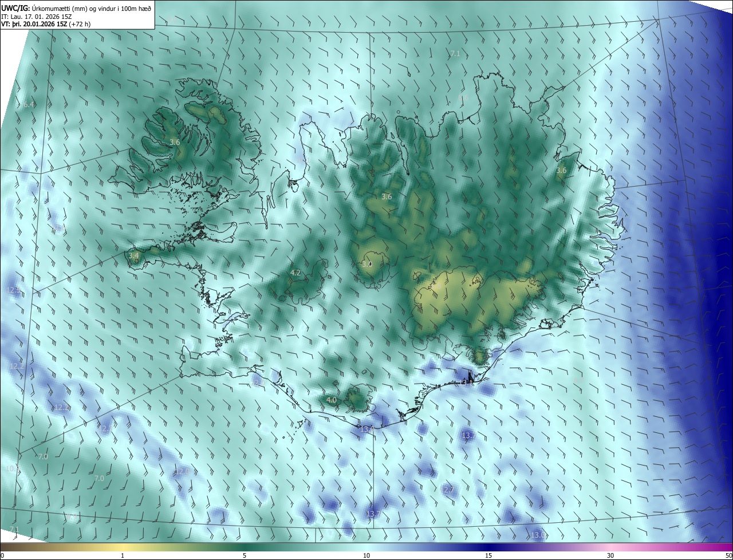Click the title line "UWC/IG: Úrkomumætti (mm) og vindur í 100m hæð"
The height and width of the screenshot is (560, 733).
pyautogui.click(x=76, y=7)
